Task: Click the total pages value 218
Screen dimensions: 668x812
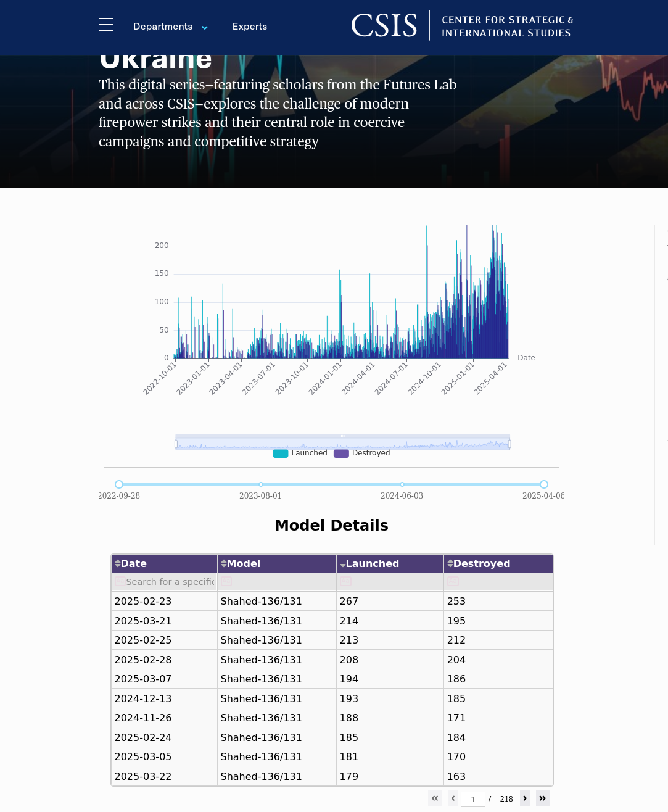Action: click(x=506, y=799)
